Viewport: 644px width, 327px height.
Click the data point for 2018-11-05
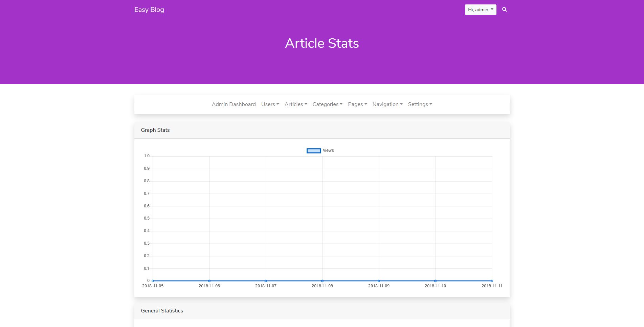(153, 281)
